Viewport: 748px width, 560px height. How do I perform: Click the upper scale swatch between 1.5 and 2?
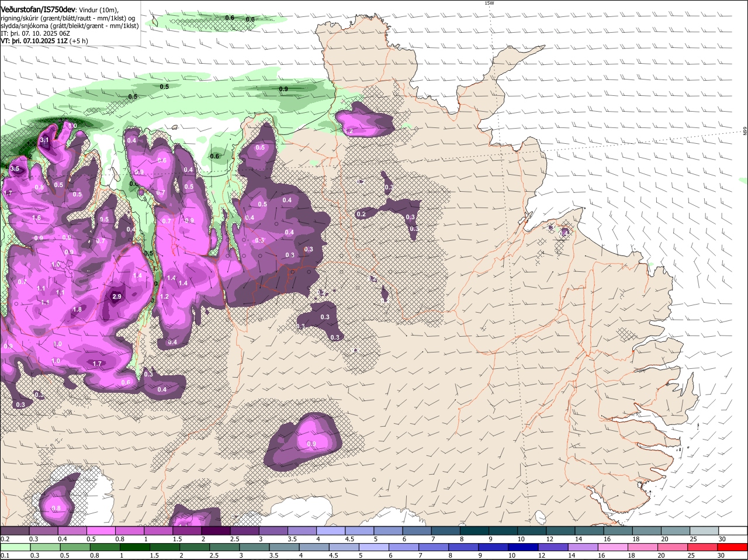pyautogui.click(x=186, y=530)
